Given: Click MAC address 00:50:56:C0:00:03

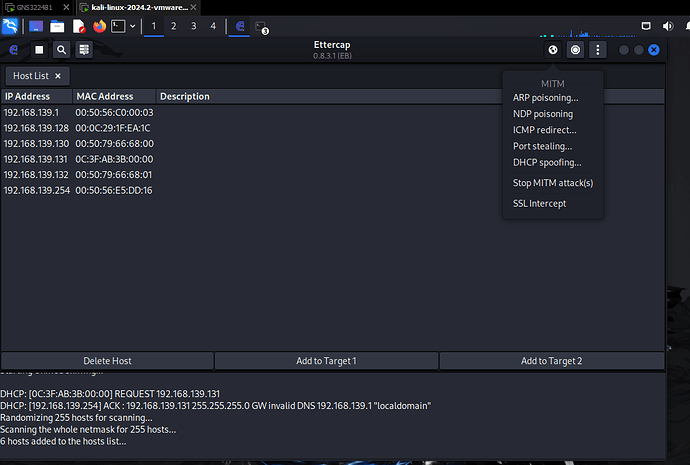Looking at the screenshot, I should tap(114, 113).
